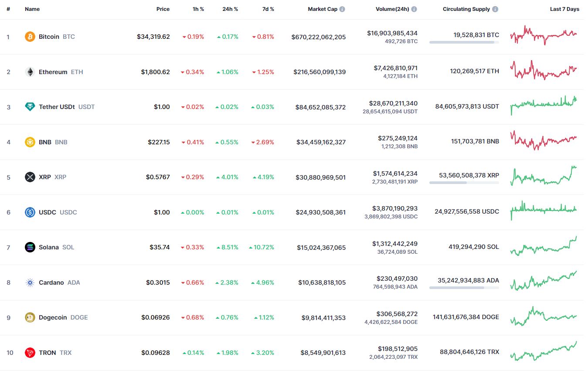The height and width of the screenshot is (371, 588).
Task: Click XRP circulating supply progress bar
Action: 464,183
